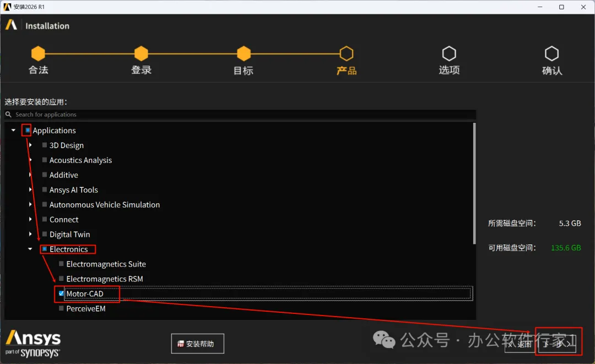The image size is (595, 364).
Task: Toggle the Electronics checkbox
Action: [x=45, y=249]
